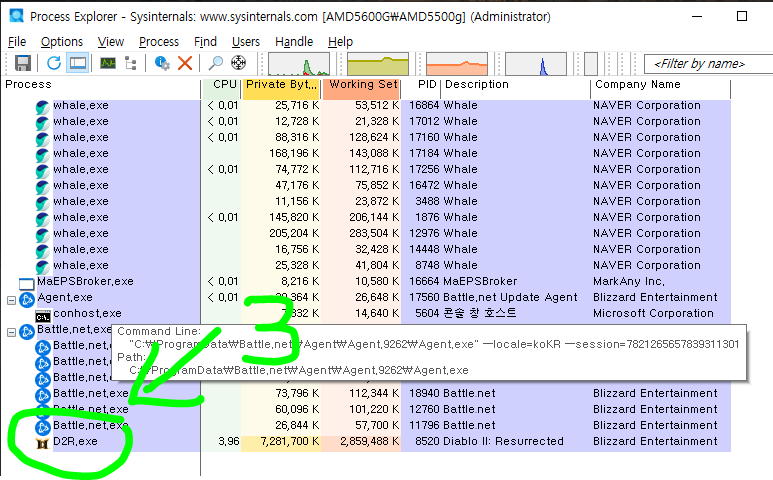
Task: Open the CPU usage mini graph
Action: [x=299, y=64]
